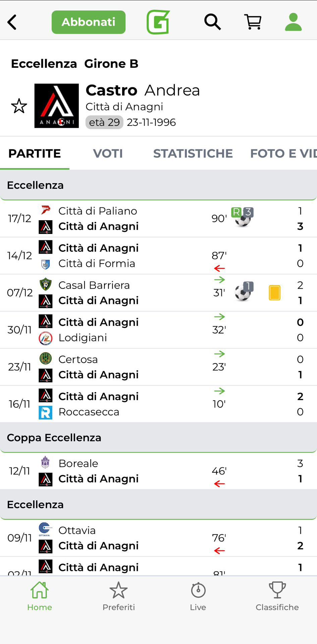Open Preferiti star in bottom bar
317x644 pixels.
point(119,595)
